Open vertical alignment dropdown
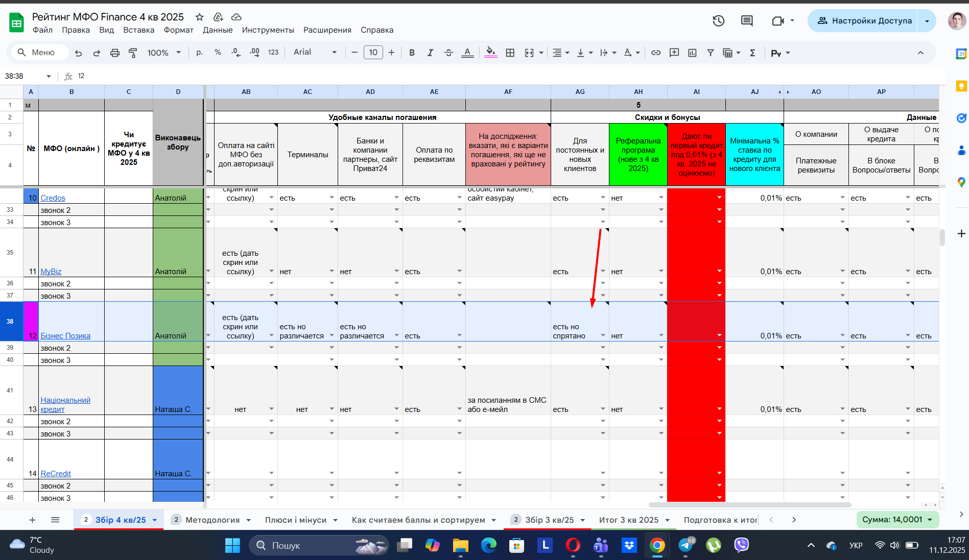The image size is (969, 560). click(x=584, y=53)
